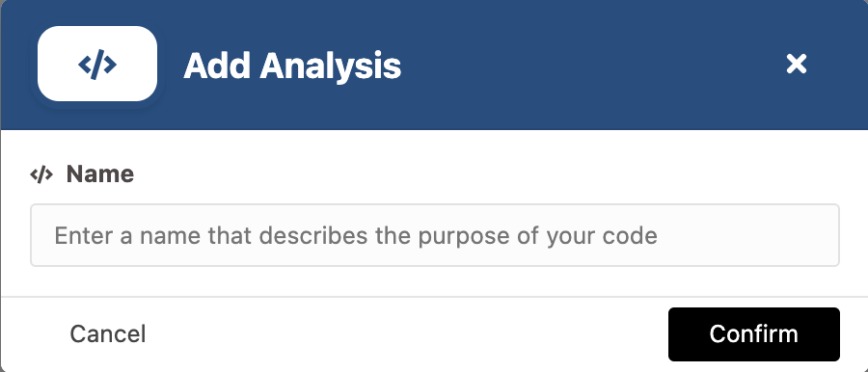Focus the Name input field

435,235
